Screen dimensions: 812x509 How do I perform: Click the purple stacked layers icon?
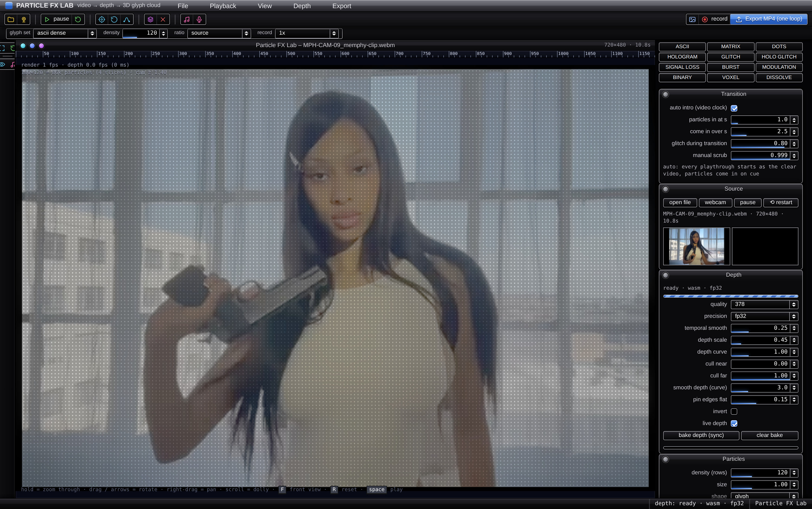tap(150, 19)
